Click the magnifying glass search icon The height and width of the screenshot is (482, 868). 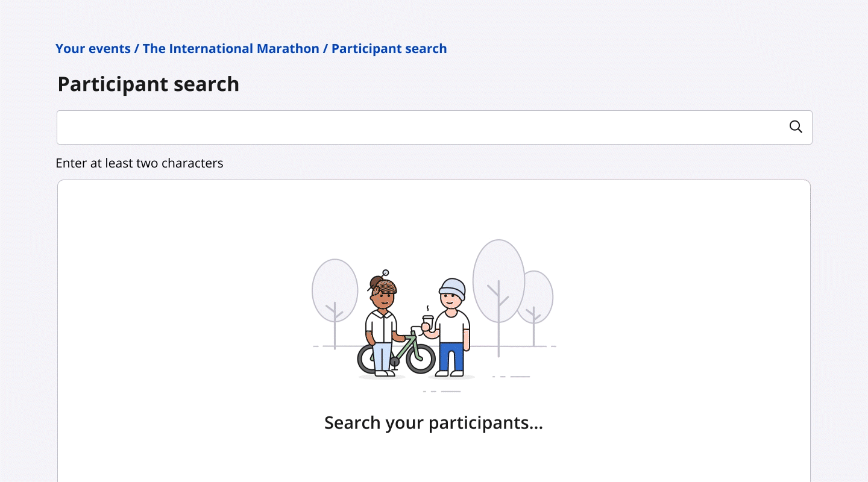point(796,127)
